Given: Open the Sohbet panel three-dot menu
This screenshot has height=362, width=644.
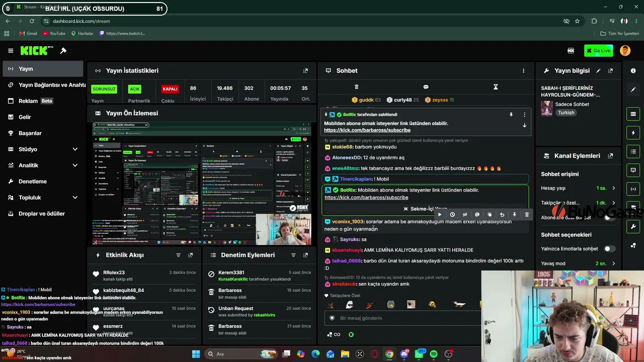Looking at the screenshot, I should point(523,71).
